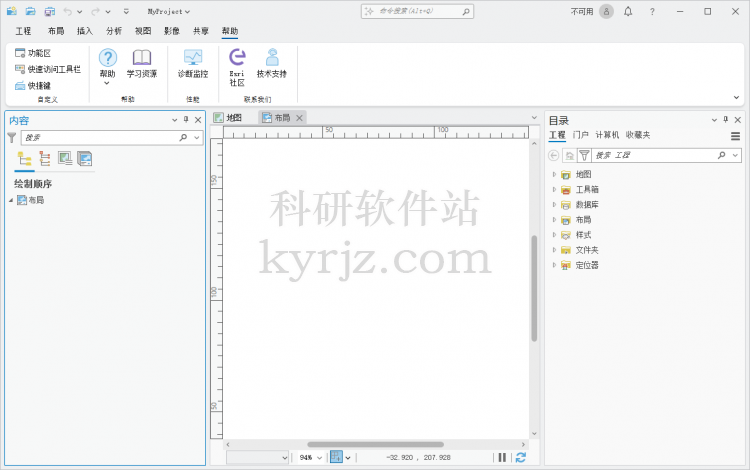Open the customize quick access toolbar dropdown

point(126,11)
